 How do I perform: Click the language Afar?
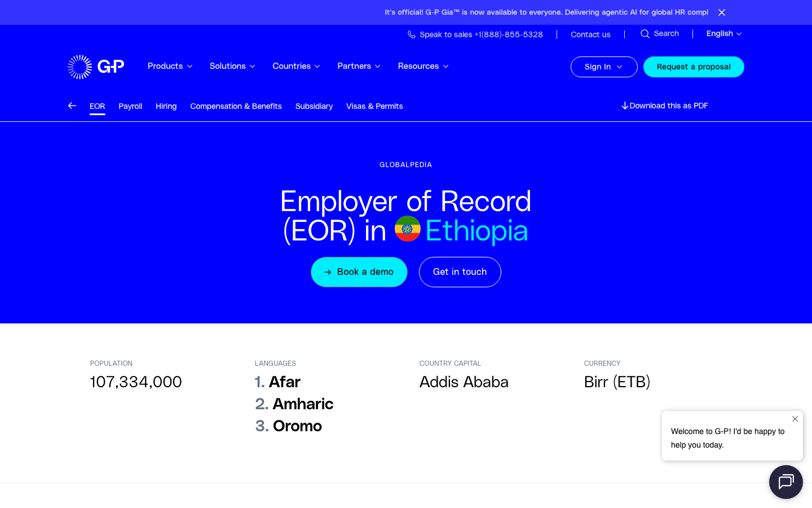click(285, 382)
